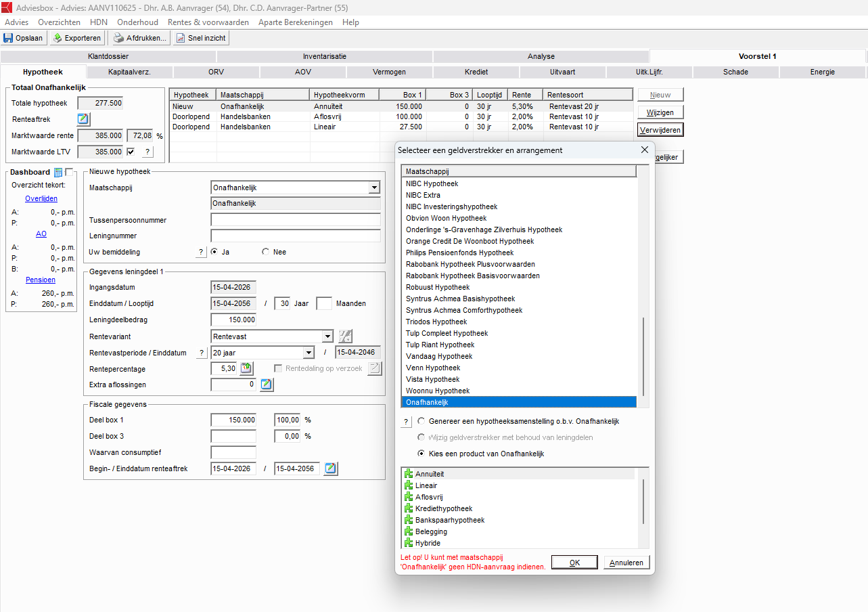Open the Extra aflossingen edit icon
Viewport: 868px width, 612px height.
click(x=267, y=385)
